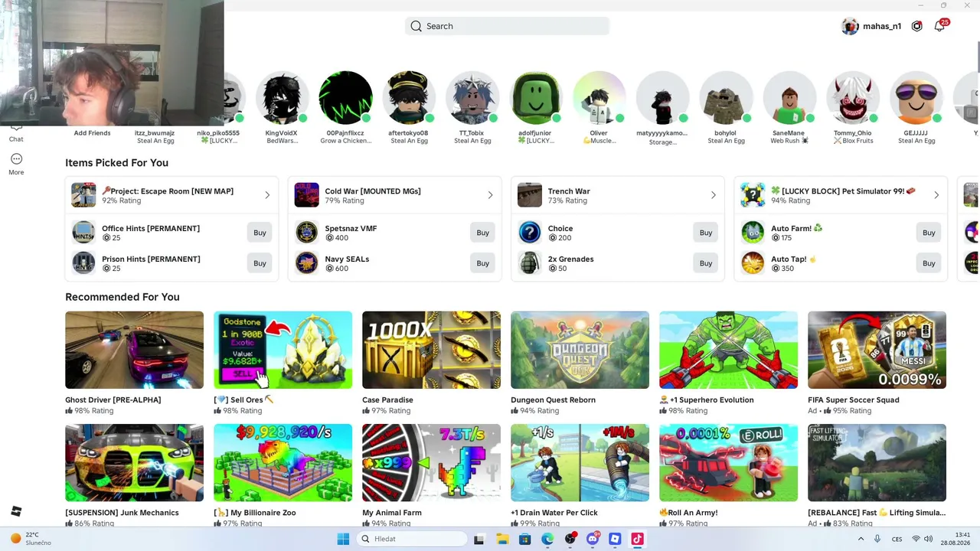Switch to Discord on the taskbar

pyautogui.click(x=593, y=539)
